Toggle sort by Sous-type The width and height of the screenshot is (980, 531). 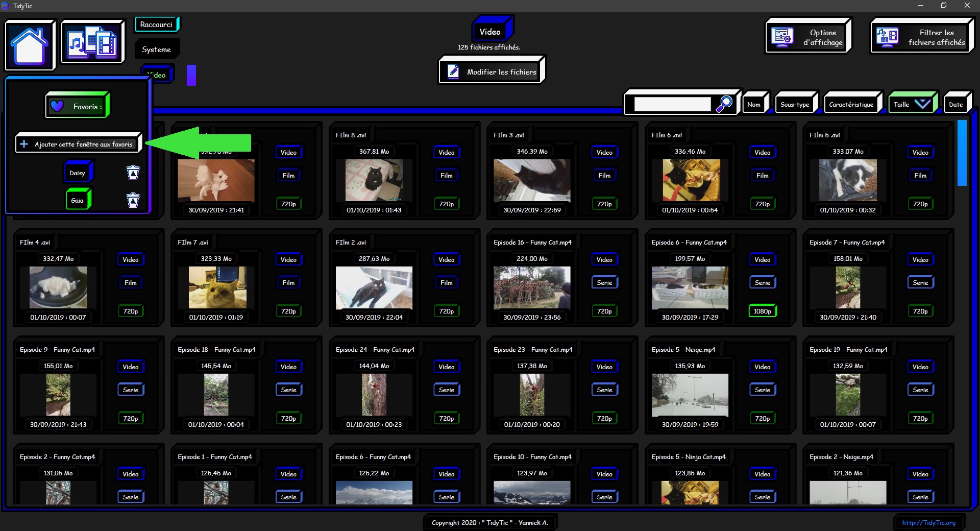pos(795,105)
